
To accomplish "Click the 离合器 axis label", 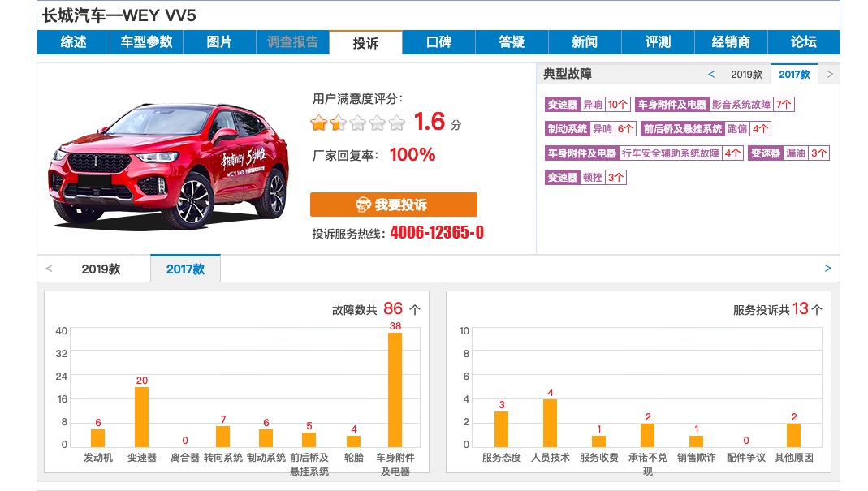I will coord(185,458).
